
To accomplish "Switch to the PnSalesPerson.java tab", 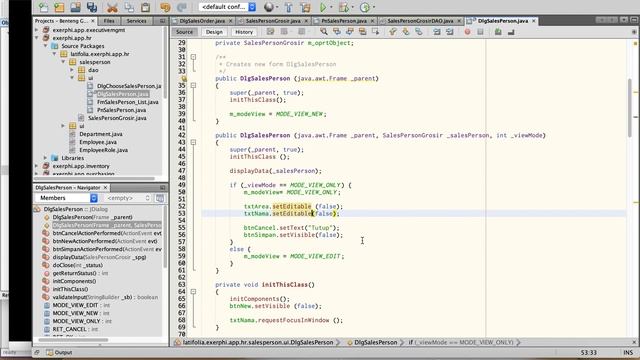I will pyautogui.click(x=344, y=20).
